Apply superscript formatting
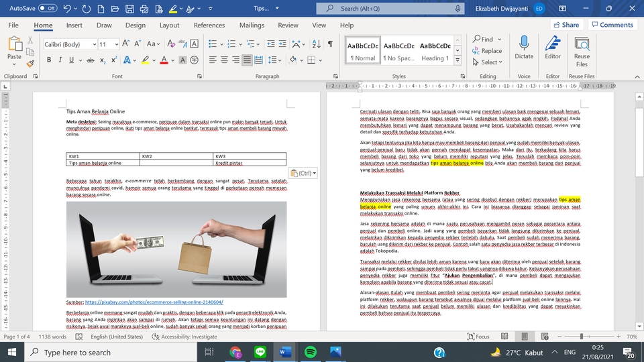644x362 pixels. (114, 60)
